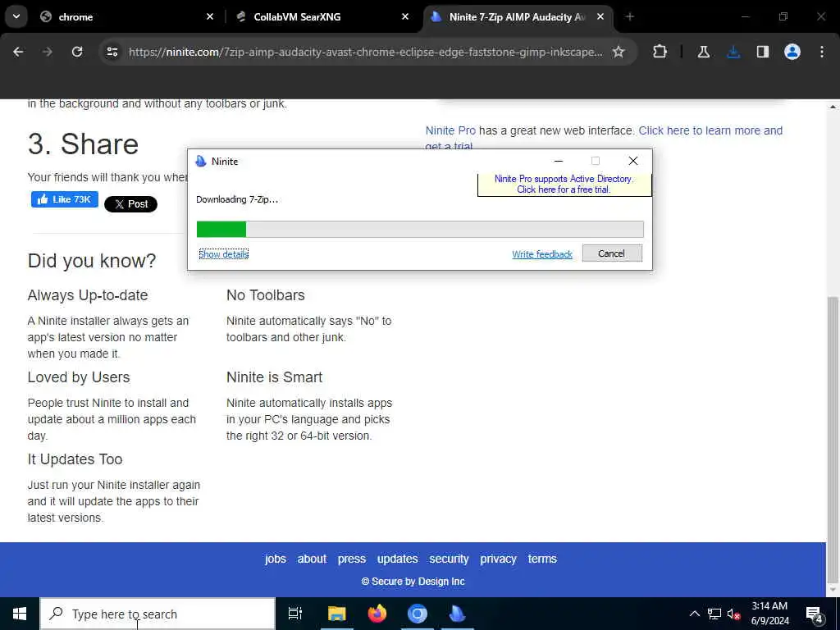Click the 'Downloading 7-Zip...' status text
840x630 pixels.
(x=237, y=199)
